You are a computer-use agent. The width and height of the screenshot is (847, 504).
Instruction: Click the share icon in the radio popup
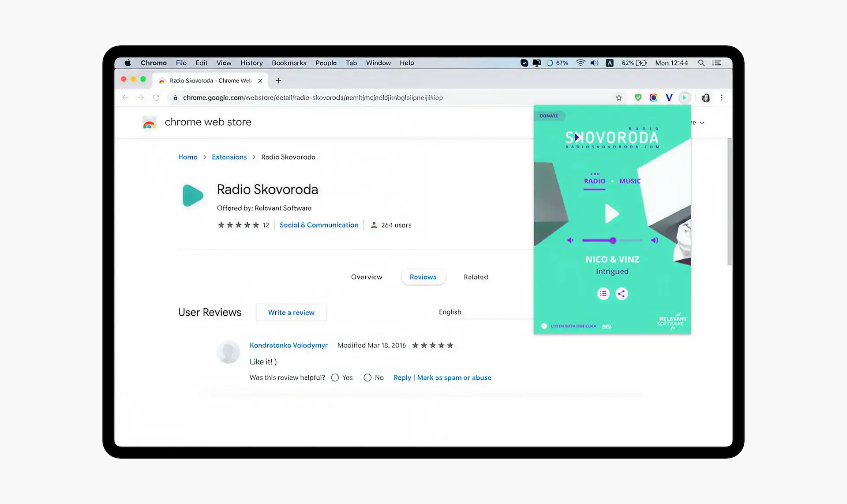pyautogui.click(x=622, y=293)
